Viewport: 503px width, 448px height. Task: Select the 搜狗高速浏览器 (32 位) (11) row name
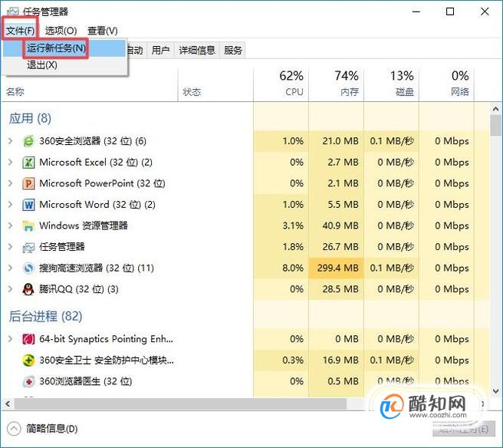click(97, 268)
